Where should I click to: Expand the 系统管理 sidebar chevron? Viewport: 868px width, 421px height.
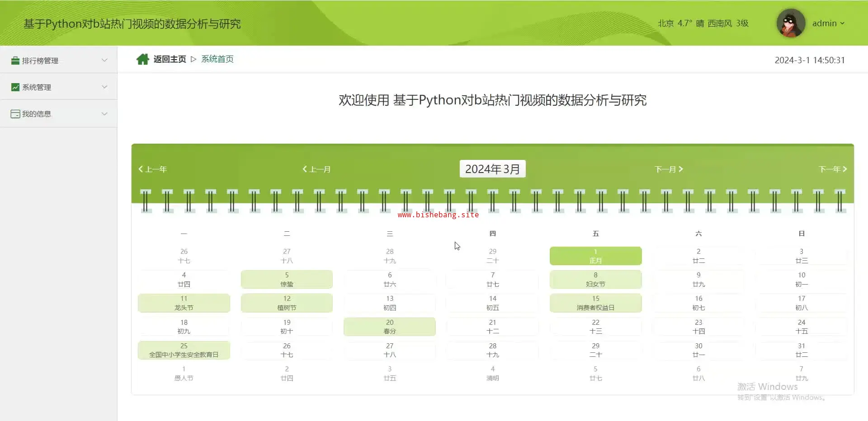pyautogui.click(x=104, y=87)
